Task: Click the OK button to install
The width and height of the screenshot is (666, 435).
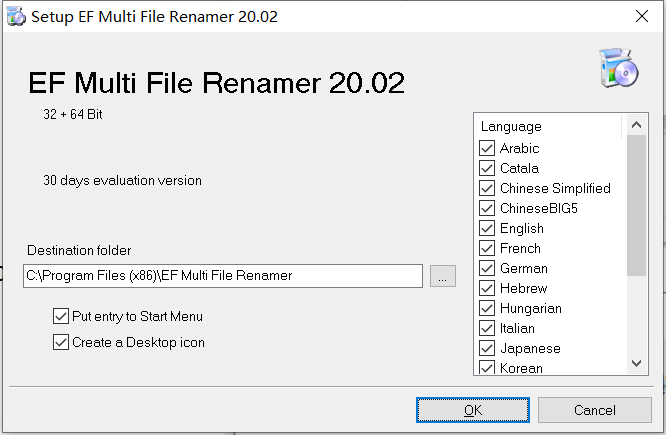Action: tap(473, 410)
